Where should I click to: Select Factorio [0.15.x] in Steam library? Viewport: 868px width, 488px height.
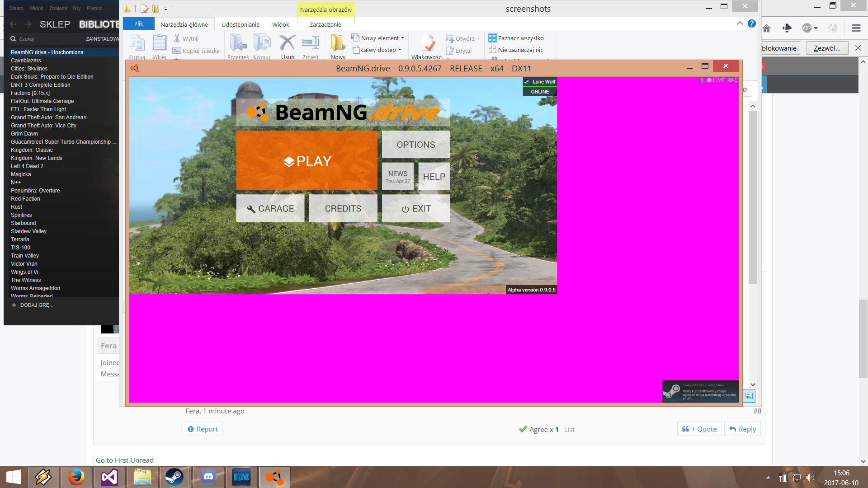(30, 93)
